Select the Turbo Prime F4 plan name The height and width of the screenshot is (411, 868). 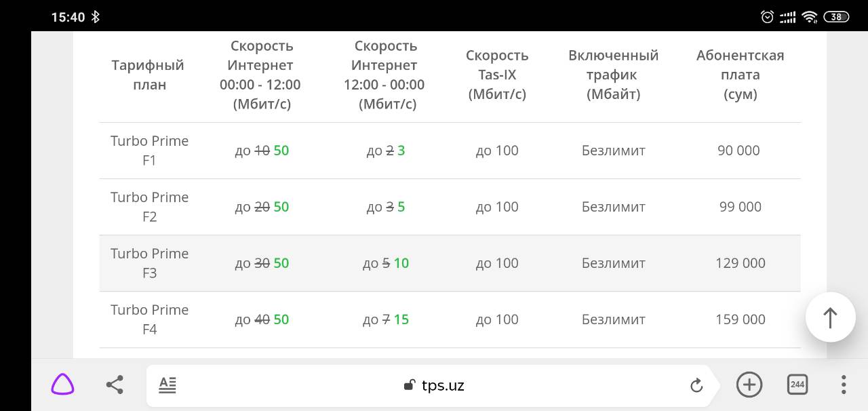pyautogui.click(x=150, y=319)
